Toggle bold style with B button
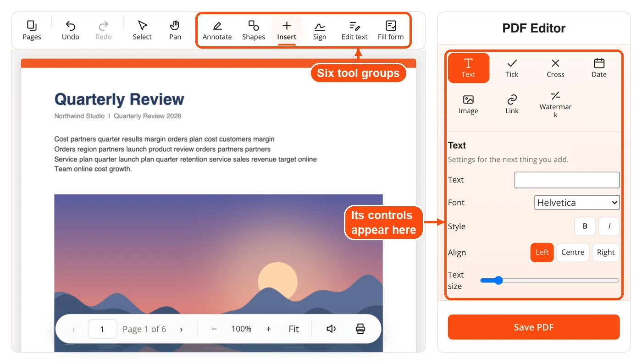The width and height of the screenshot is (642, 364). [x=585, y=226]
